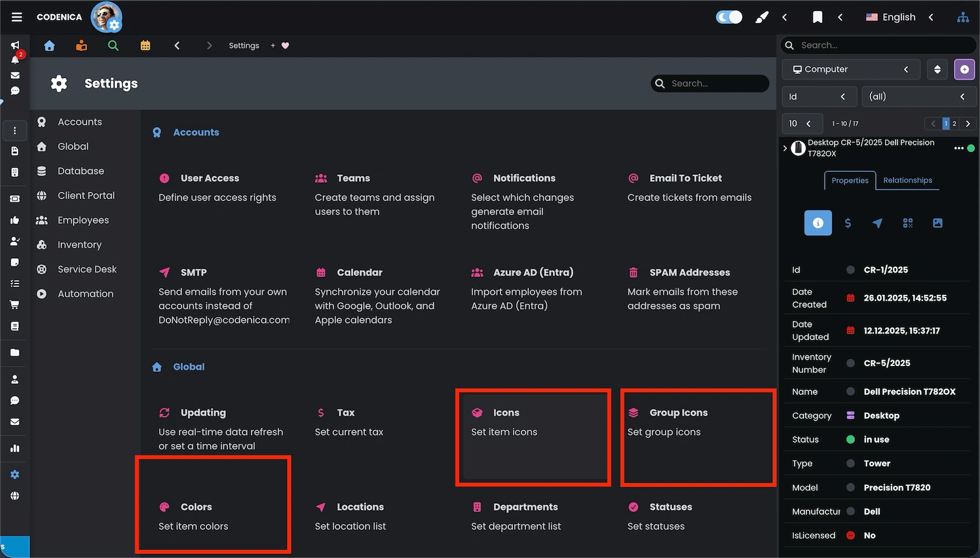Click the purple add button in the right panel

964,69
